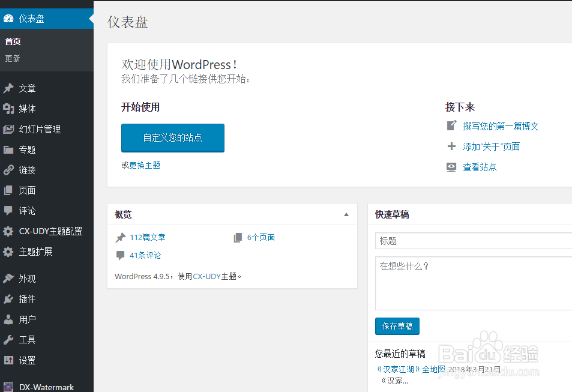Click the pages icon beside 6个页面
The image size is (572, 392).
pyautogui.click(x=238, y=238)
